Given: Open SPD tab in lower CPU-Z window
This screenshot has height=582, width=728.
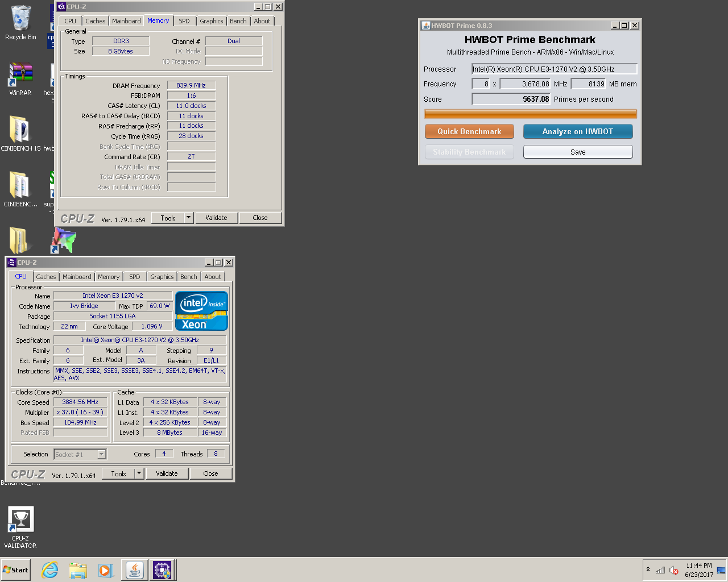Looking at the screenshot, I should 135,277.
